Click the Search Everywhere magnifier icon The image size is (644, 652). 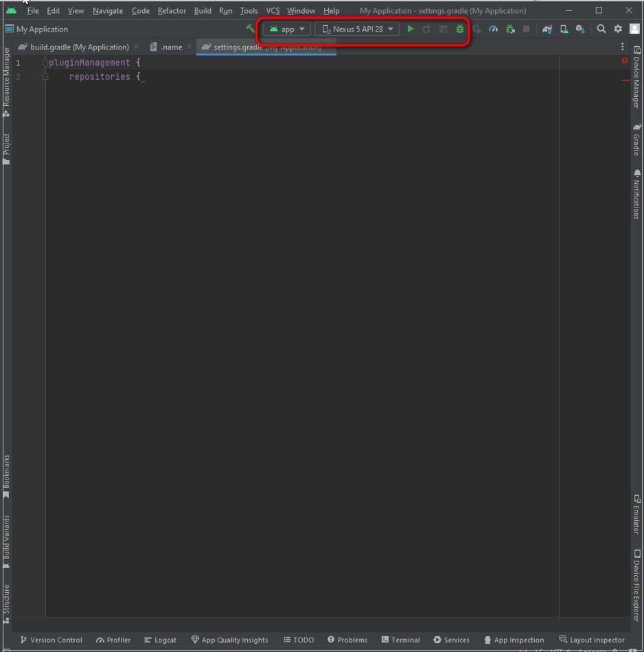click(601, 29)
